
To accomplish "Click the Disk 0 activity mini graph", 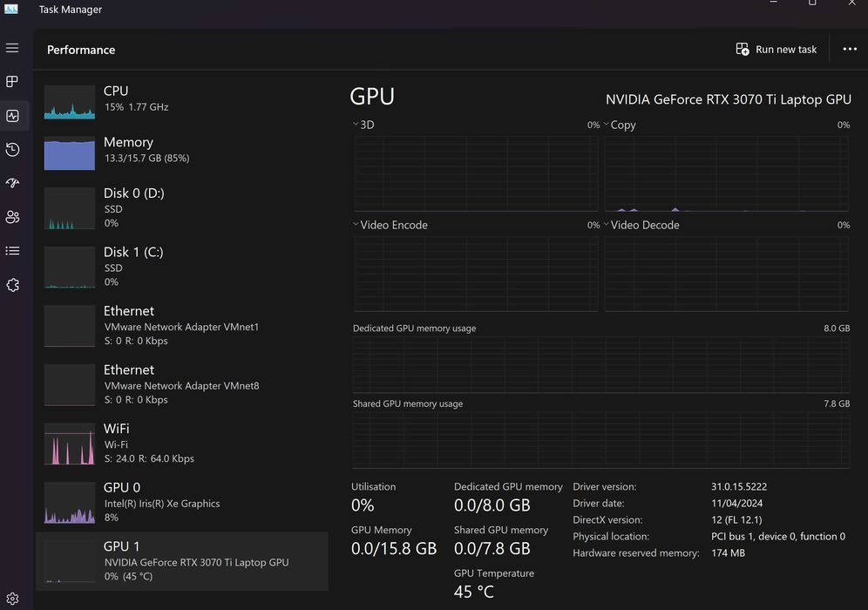I will coord(69,208).
